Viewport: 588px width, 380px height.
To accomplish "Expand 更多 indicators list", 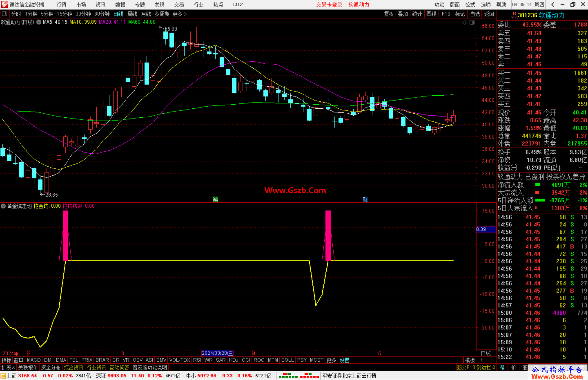I will click(x=331, y=360).
